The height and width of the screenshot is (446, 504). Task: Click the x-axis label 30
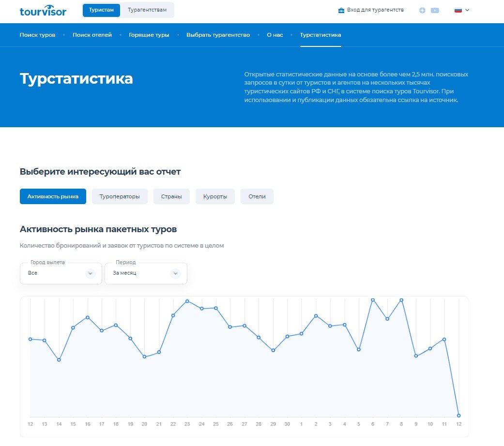pyautogui.click(x=288, y=424)
